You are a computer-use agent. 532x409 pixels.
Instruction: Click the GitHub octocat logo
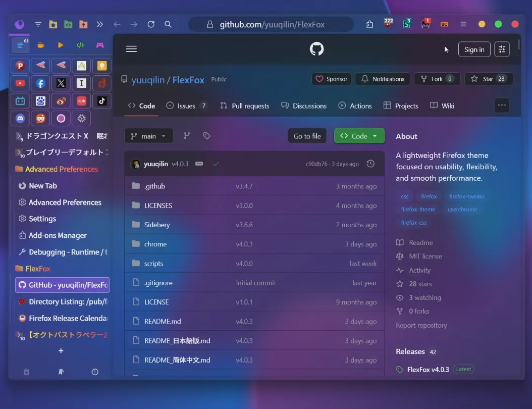click(x=316, y=49)
